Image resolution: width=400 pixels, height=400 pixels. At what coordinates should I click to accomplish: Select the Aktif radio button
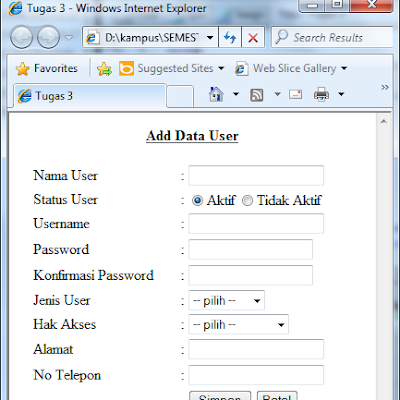197,201
